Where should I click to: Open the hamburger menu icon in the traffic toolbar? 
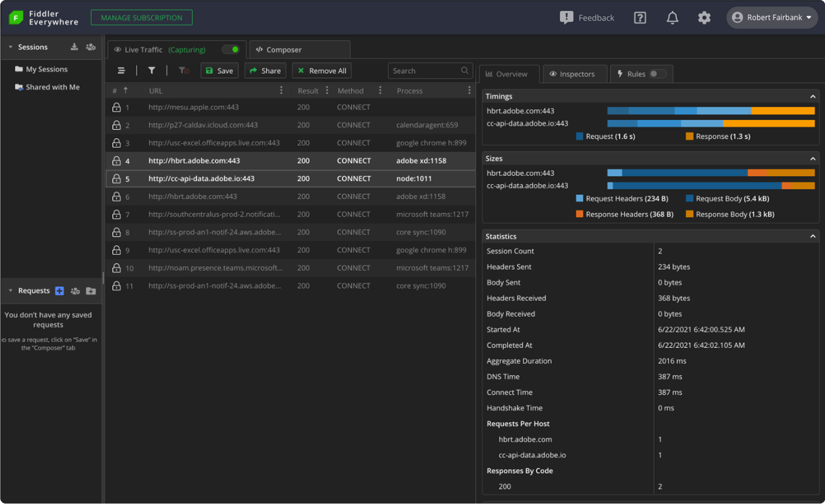pos(121,71)
